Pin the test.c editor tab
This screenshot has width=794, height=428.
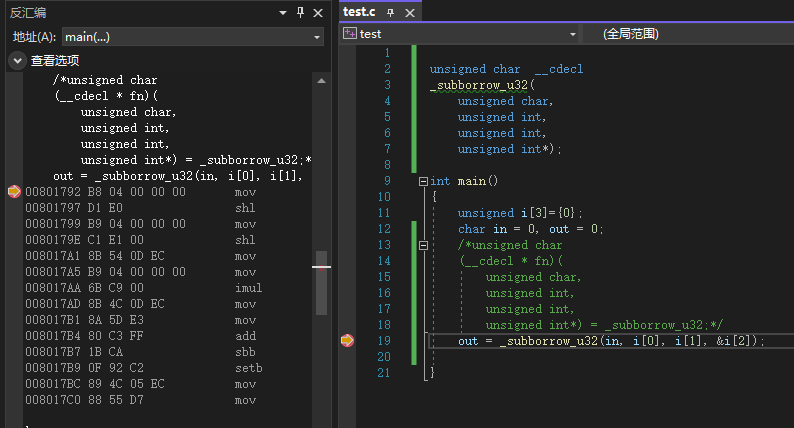tap(390, 12)
